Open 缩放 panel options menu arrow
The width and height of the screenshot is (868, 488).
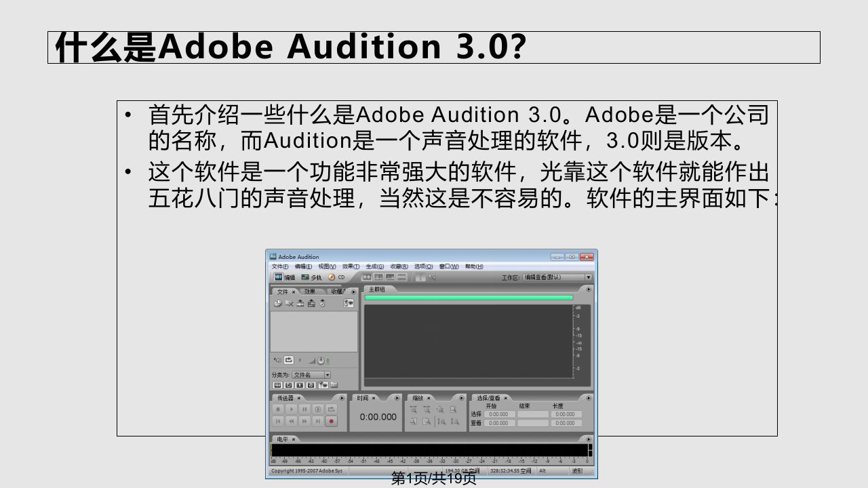click(x=462, y=398)
